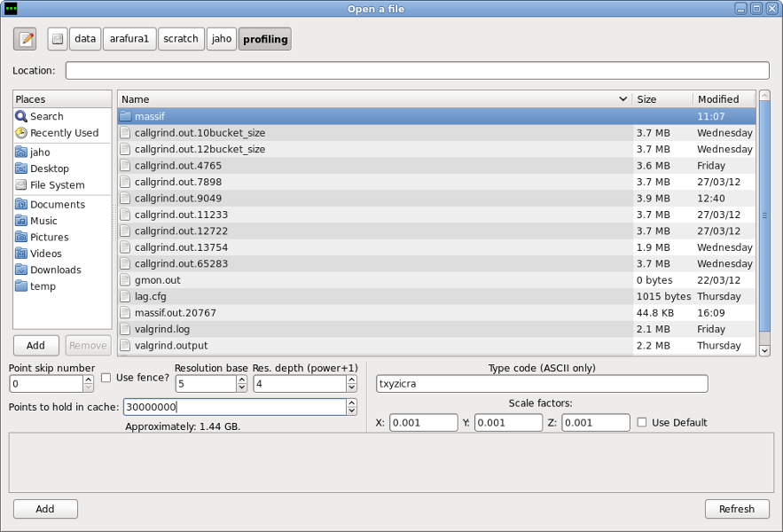
Task: Click the Z scale factor field
Action: 596,423
